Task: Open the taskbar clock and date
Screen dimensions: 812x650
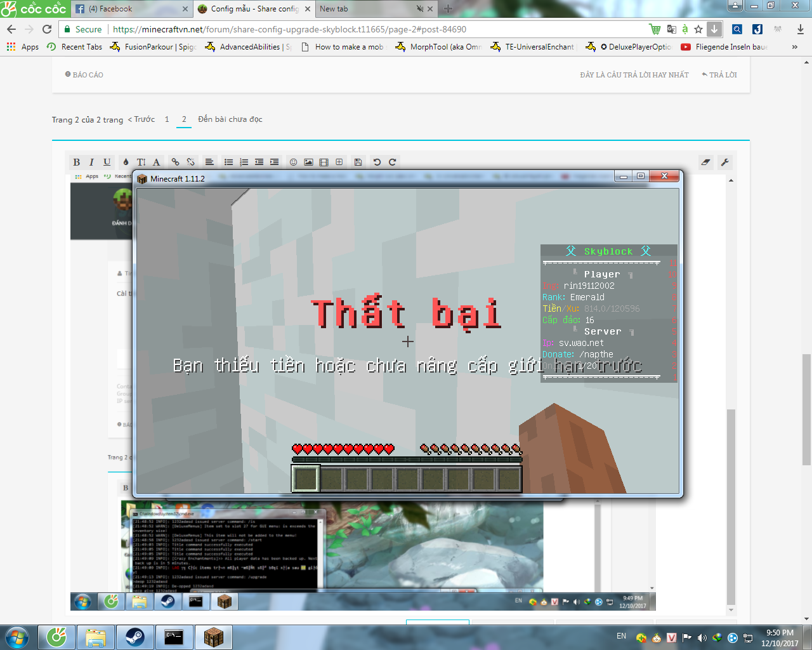Action: coord(780,638)
